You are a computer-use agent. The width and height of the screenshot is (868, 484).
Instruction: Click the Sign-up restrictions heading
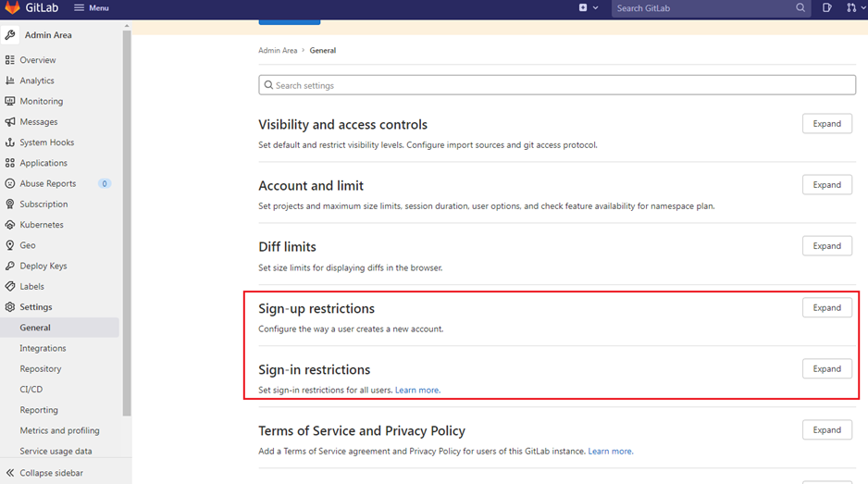point(316,308)
